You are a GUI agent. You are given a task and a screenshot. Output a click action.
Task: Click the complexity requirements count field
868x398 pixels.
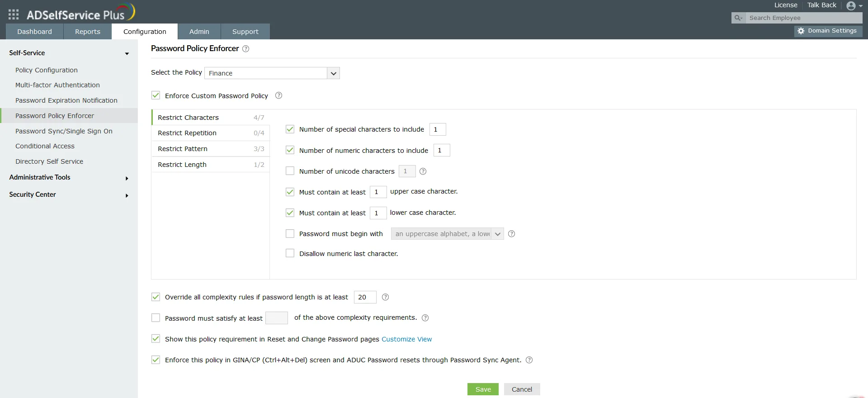pos(277,318)
